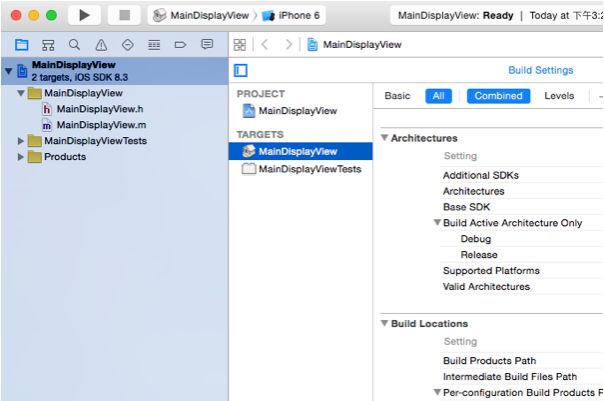The image size is (604, 401).
Task: Click the Additional SDKs setting
Action: (480, 175)
